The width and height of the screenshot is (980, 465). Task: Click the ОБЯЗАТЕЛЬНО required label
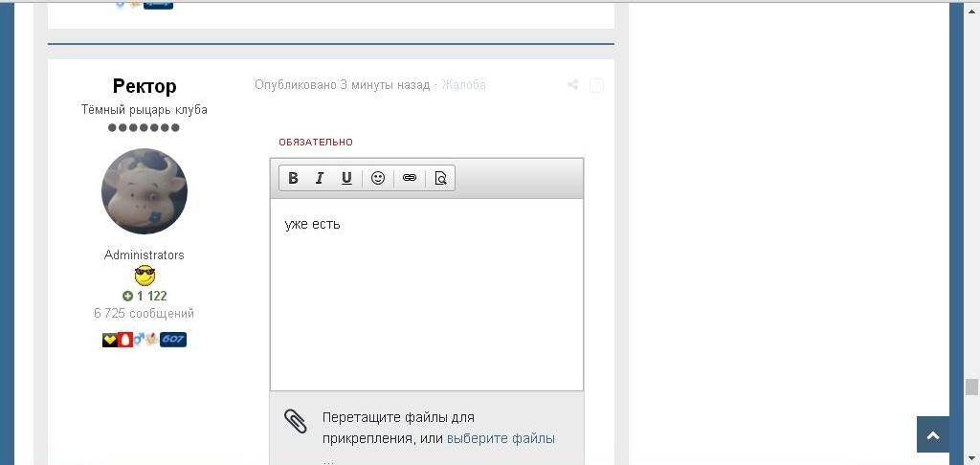click(x=316, y=142)
